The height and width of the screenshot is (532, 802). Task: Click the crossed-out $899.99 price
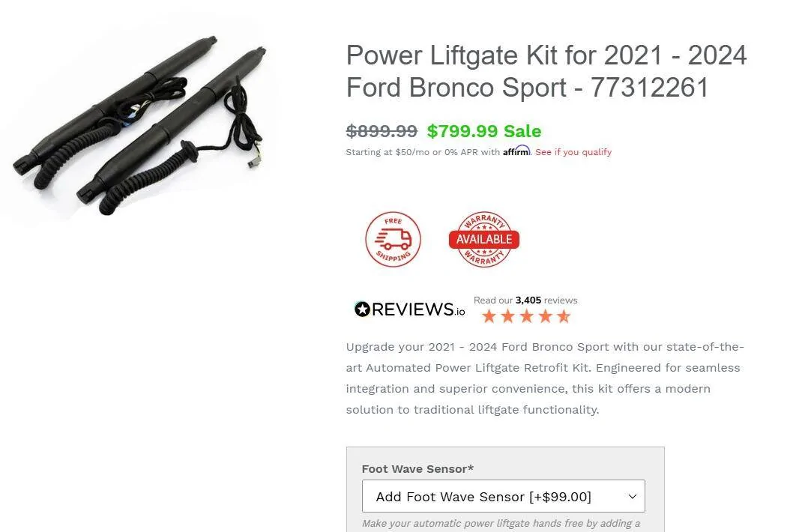coord(382,131)
